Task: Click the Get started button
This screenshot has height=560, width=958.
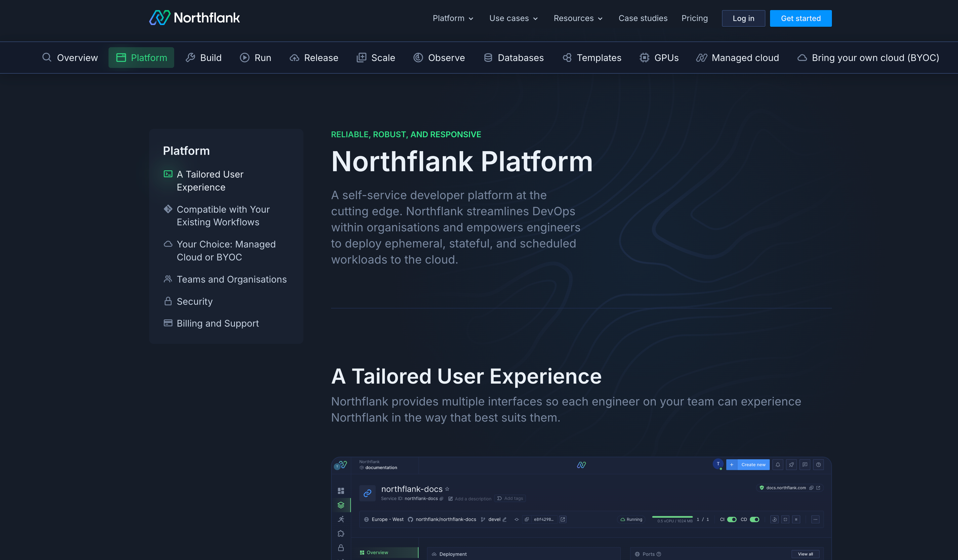Action: [x=801, y=18]
